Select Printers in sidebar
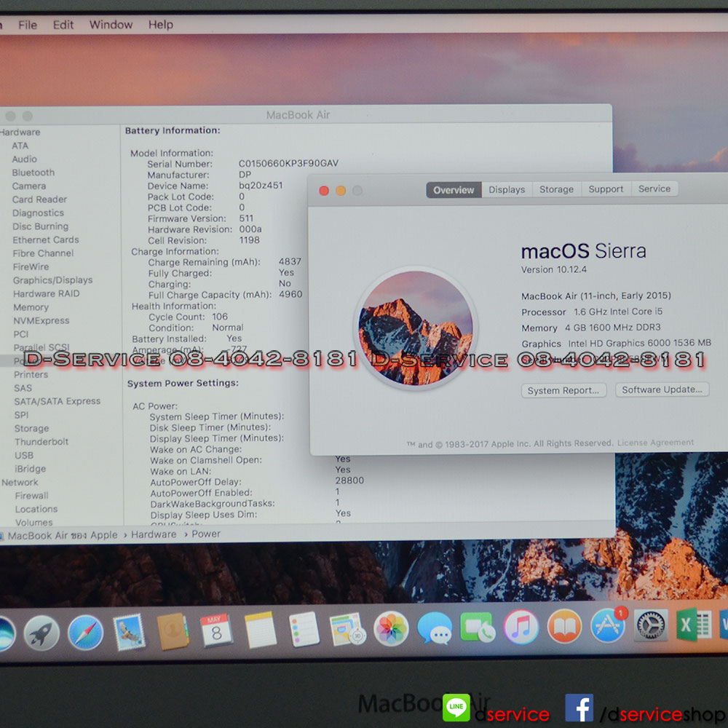 [31, 375]
